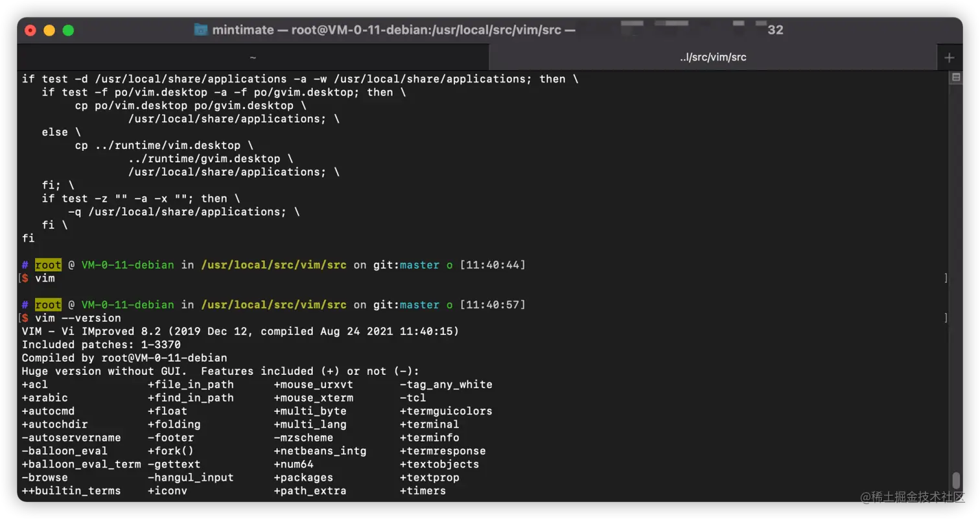Click the "+terminfo" feature entry
The width and height of the screenshot is (980, 519).
point(430,438)
